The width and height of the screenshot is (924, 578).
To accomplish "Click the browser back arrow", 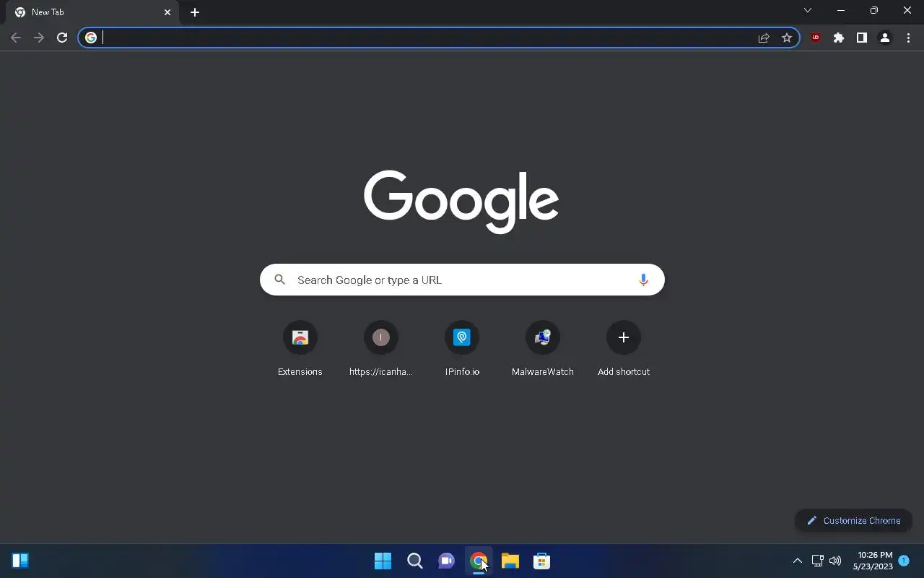I will click(16, 38).
